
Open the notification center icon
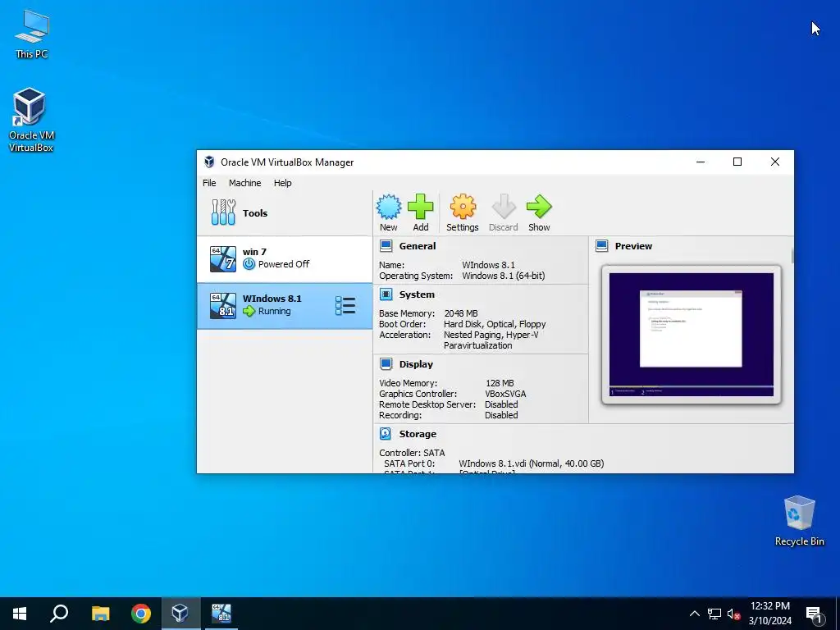[815, 614]
